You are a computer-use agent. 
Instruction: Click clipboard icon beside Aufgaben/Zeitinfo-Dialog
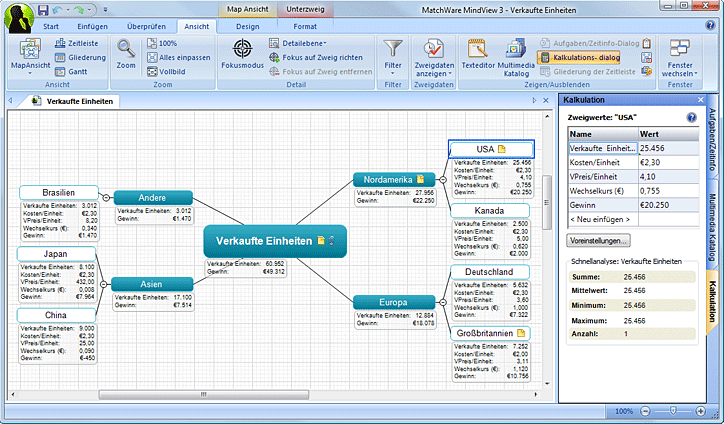click(646, 43)
